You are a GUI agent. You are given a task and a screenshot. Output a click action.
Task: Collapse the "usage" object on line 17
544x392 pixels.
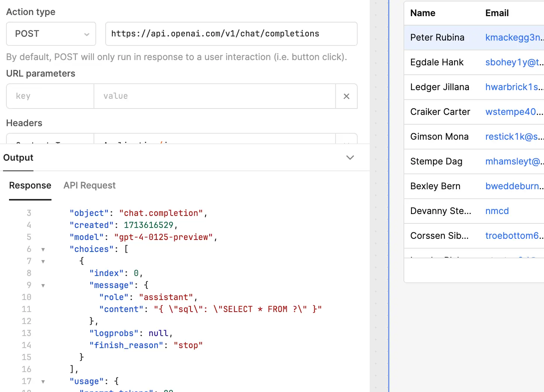point(43,381)
